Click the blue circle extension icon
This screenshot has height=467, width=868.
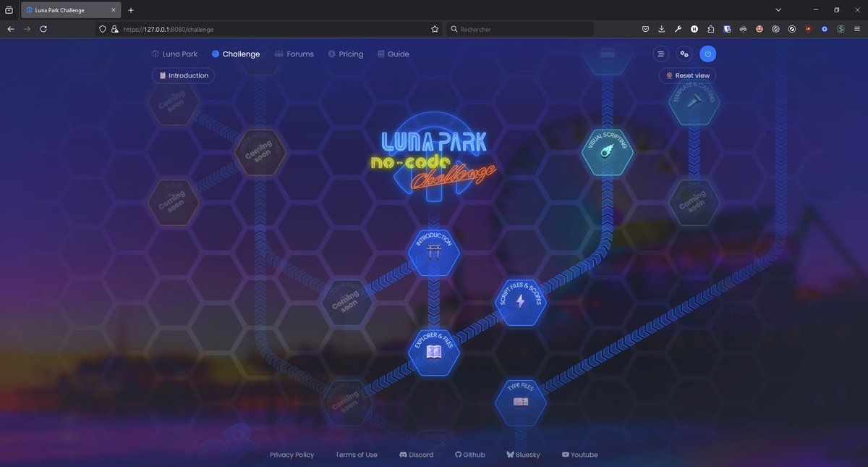tap(824, 29)
